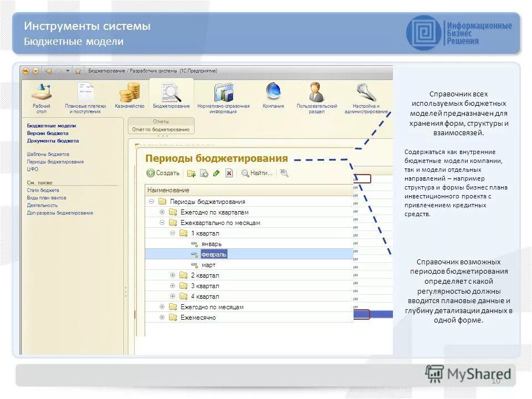This screenshot has height=399, width=532.
Task: Open Нормативно-справочная информация section
Action: tap(223, 94)
